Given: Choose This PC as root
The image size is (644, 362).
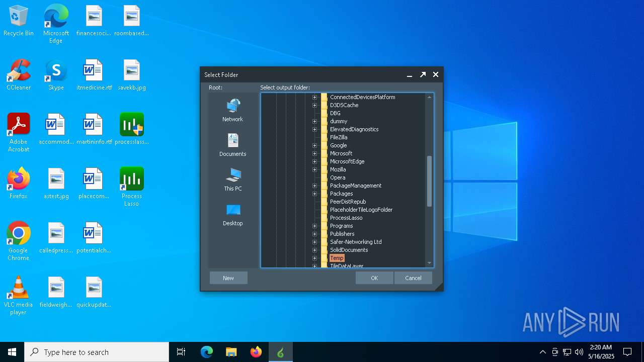Looking at the screenshot, I should 232,180.
